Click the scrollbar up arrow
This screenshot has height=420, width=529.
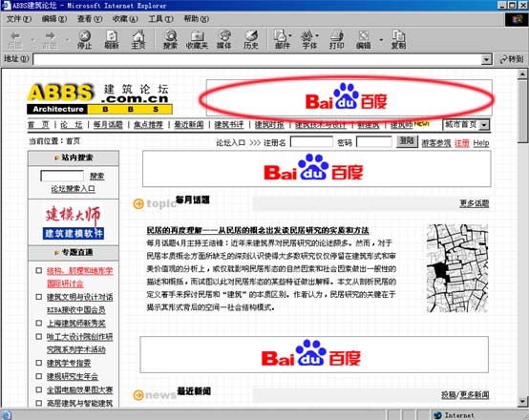pyautogui.click(x=522, y=73)
